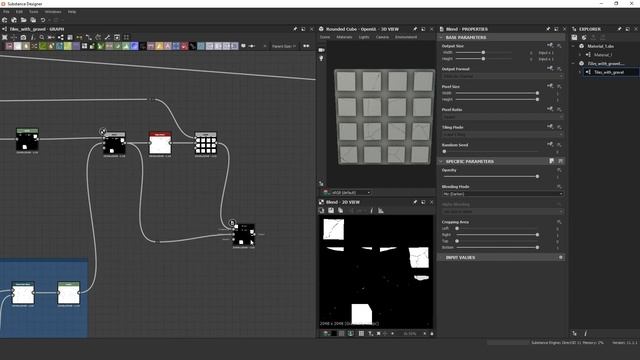
Task: Open the File menu
Action: (6, 12)
